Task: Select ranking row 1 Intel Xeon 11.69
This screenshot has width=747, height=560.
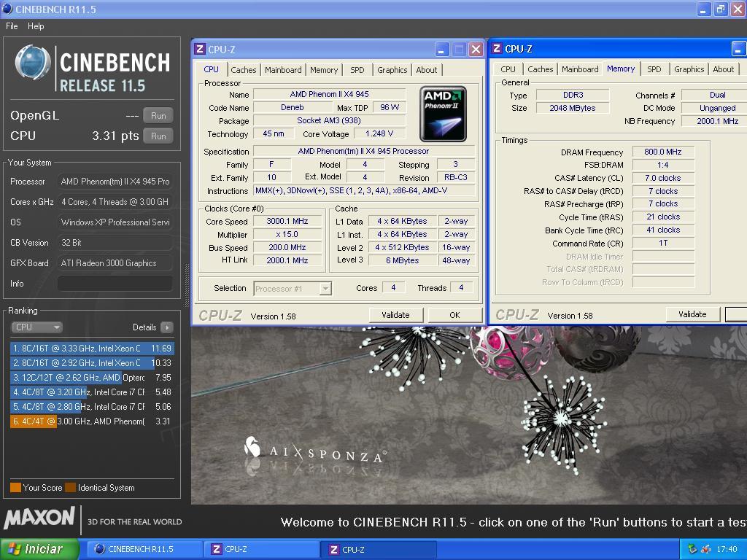Action: [x=92, y=348]
